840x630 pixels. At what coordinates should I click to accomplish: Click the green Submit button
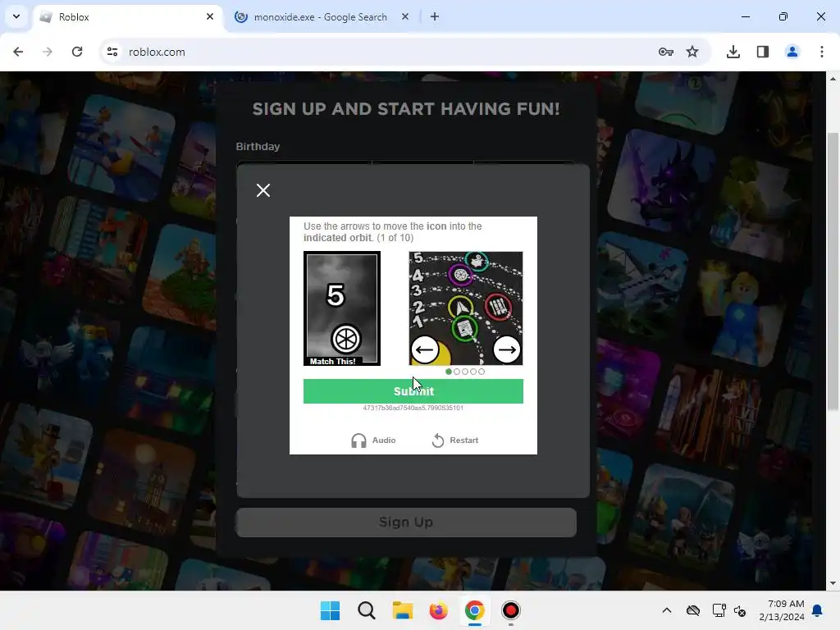(413, 391)
